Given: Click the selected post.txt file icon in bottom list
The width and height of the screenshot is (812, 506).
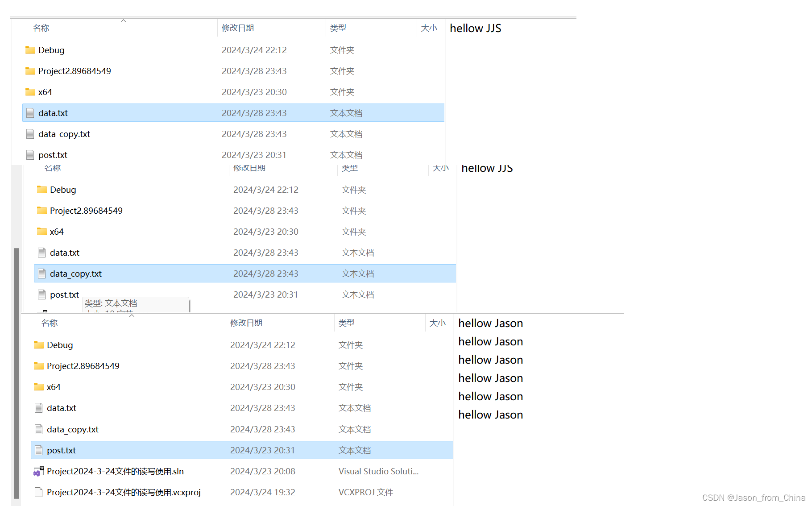Looking at the screenshot, I should tap(39, 450).
